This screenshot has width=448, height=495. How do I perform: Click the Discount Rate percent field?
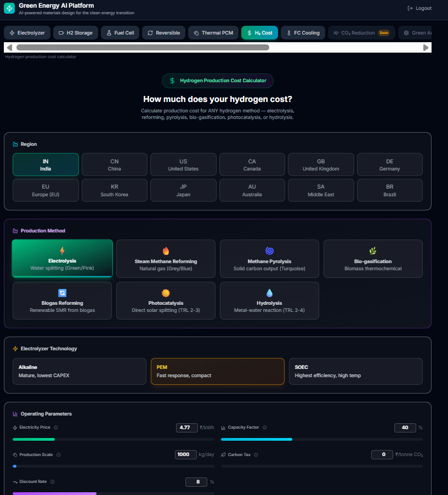click(196, 482)
